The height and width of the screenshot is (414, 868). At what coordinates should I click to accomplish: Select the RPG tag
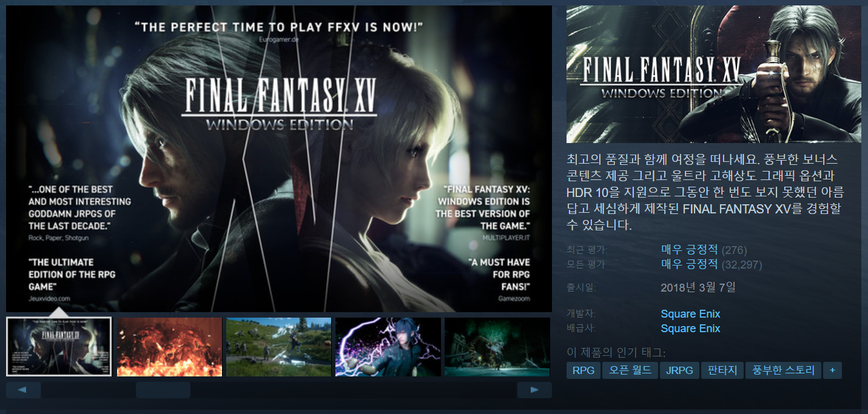[583, 370]
